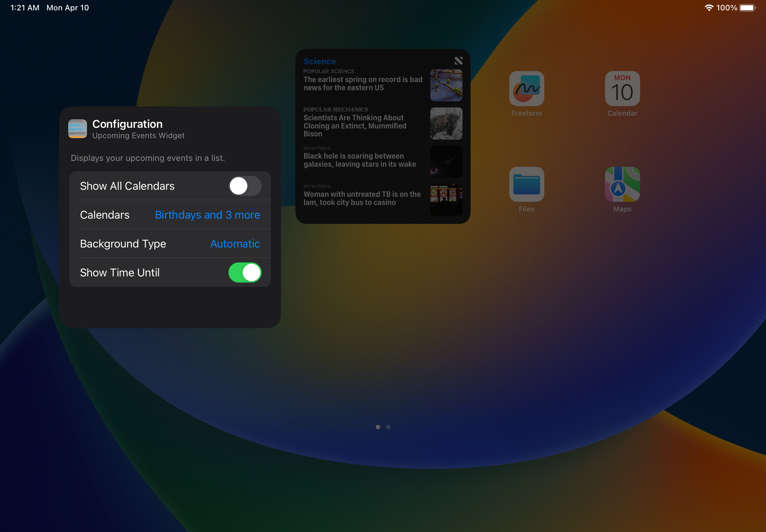Enable the Show All Calendars switch
Screen dimensions: 766x532
[x=245, y=186]
